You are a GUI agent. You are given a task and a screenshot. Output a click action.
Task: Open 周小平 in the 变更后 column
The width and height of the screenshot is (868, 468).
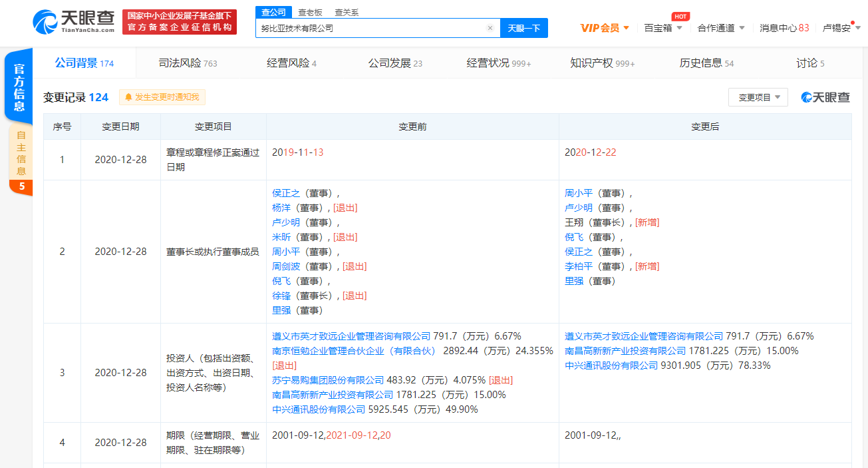[579, 193]
